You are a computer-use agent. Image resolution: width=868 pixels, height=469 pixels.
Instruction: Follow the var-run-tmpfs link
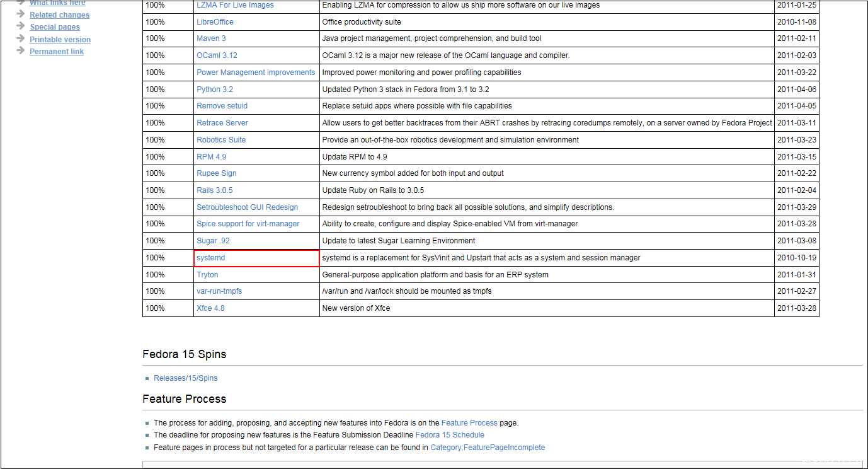coord(219,291)
